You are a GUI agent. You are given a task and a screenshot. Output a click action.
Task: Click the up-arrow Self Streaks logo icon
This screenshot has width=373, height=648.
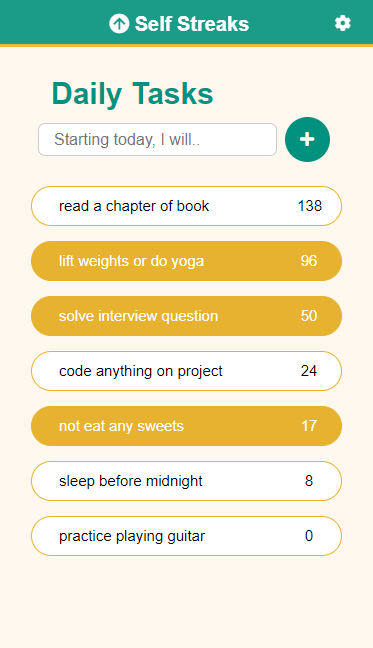pos(119,24)
